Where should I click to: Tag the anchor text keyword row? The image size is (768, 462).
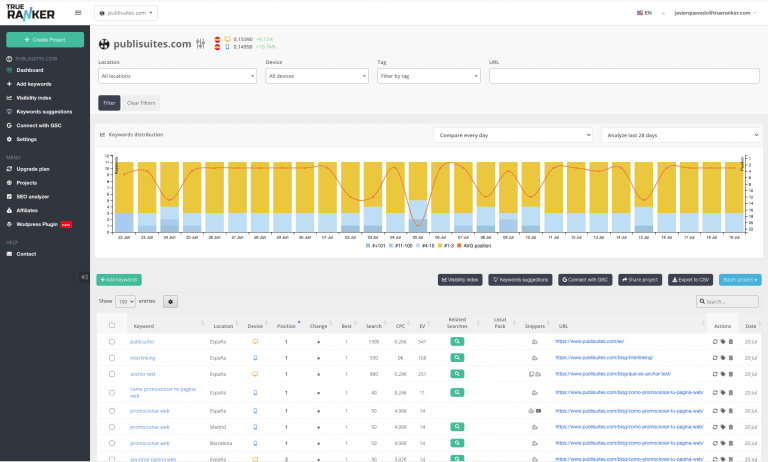[722, 374]
